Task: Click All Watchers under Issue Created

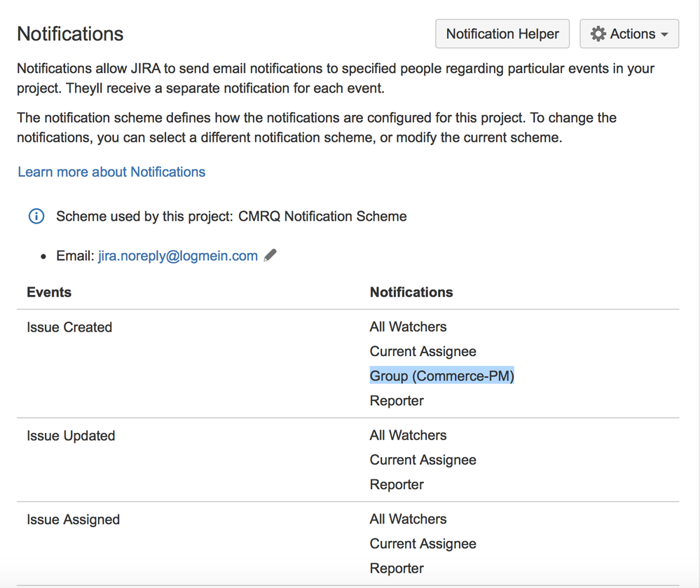Action: (408, 327)
